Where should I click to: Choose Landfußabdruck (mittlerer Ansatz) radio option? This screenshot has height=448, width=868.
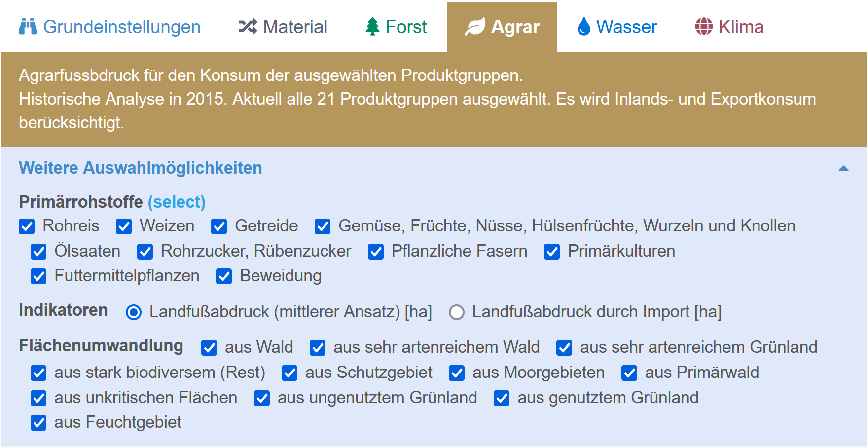(134, 312)
